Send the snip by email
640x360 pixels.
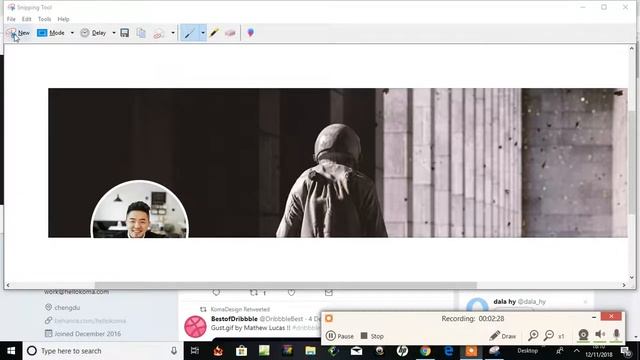pyautogui.click(x=159, y=33)
